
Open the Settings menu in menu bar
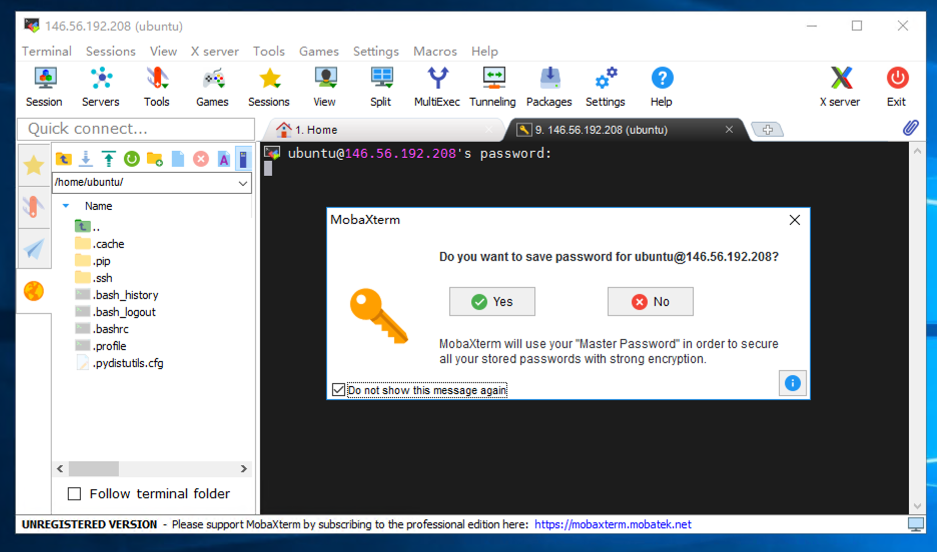click(x=376, y=51)
